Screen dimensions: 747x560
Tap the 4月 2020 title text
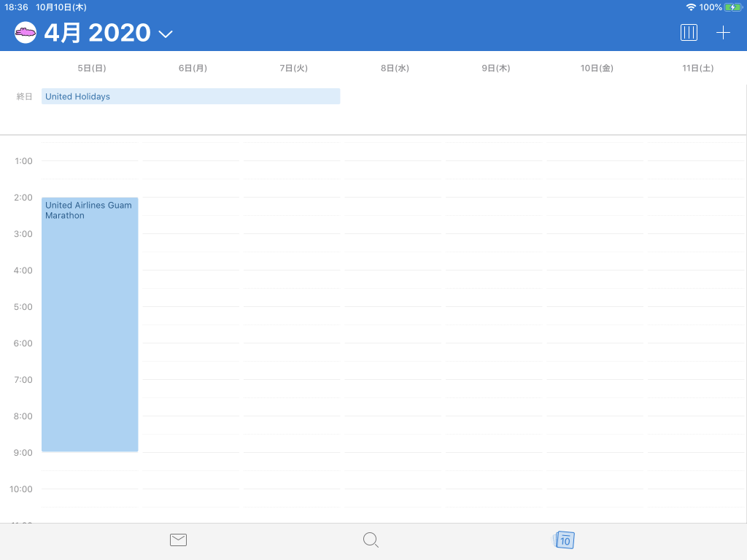point(97,33)
